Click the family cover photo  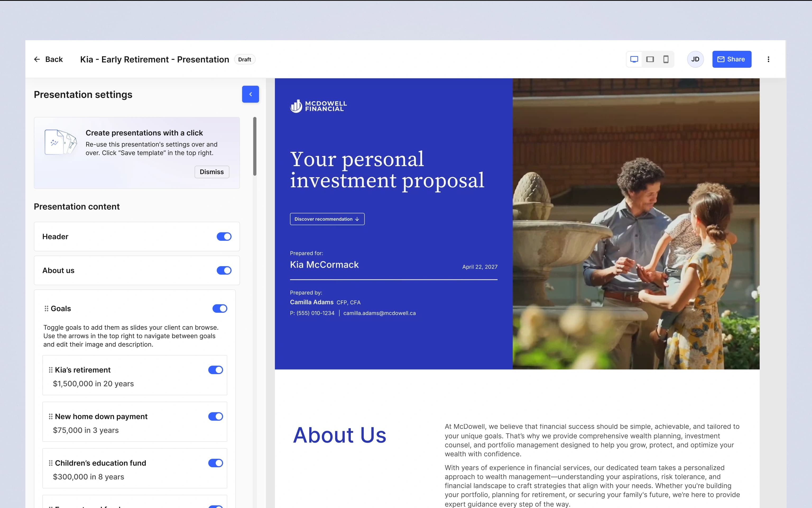pos(636,224)
